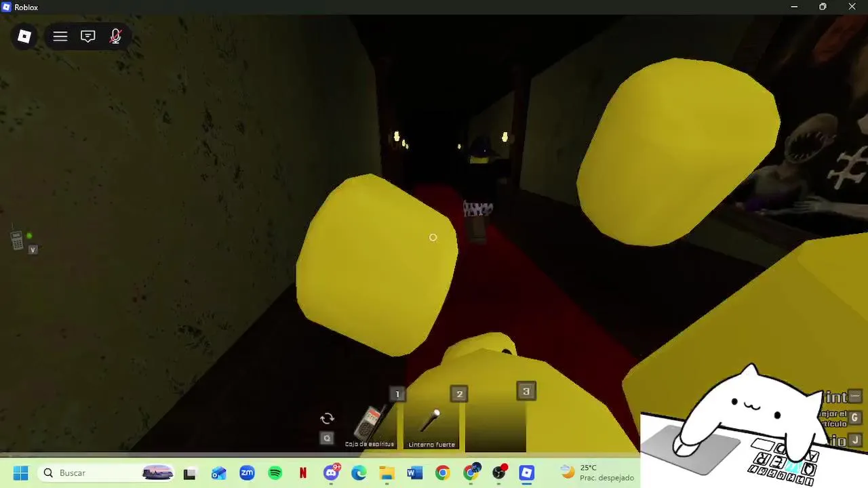
Task: Open Zoom from the taskbar
Action: click(247, 473)
